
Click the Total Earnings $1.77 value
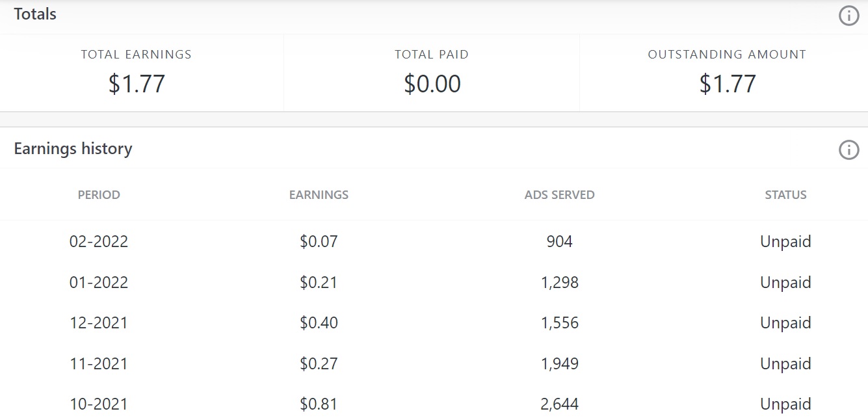pyautogui.click(x=137, y=84)
